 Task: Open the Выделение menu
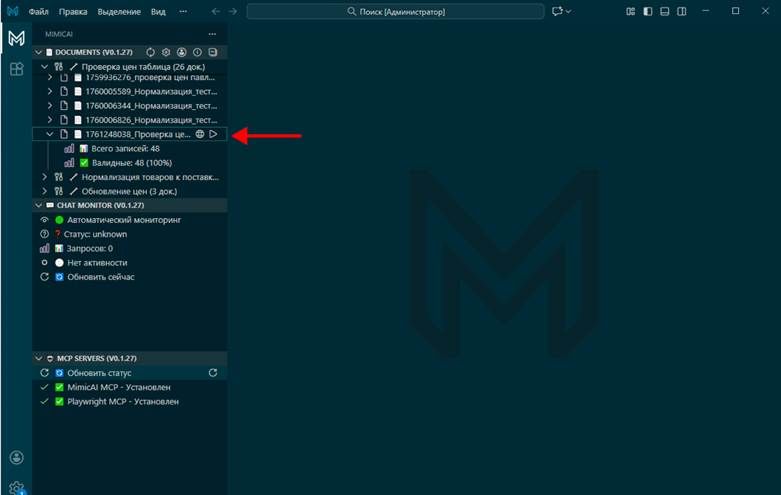point(118,11)
